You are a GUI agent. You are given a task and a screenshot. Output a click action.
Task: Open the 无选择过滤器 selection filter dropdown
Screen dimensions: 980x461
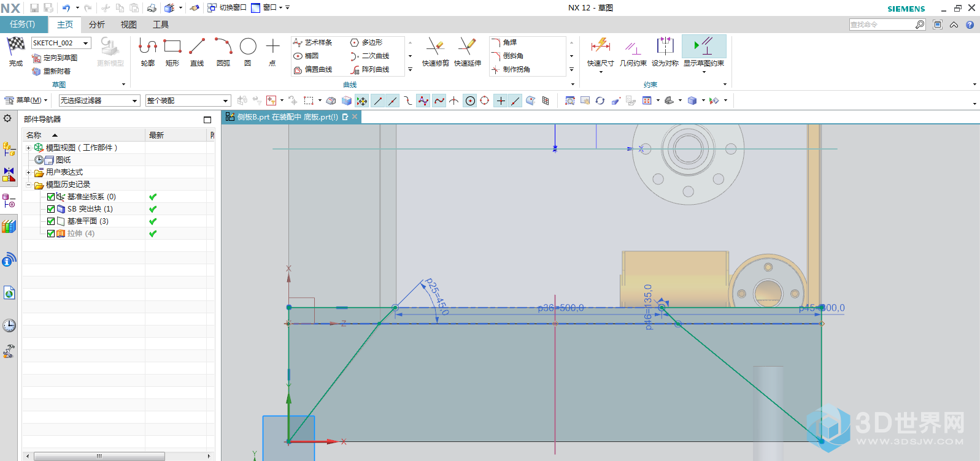pyautogui.click(x=99, y=101)
